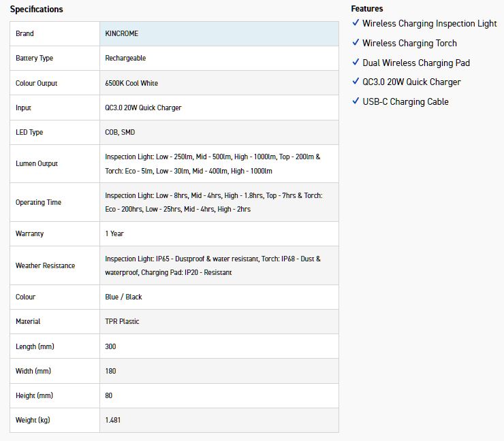Click the LED Type value COB, SMD
The image size is (504, 441).
120,132
